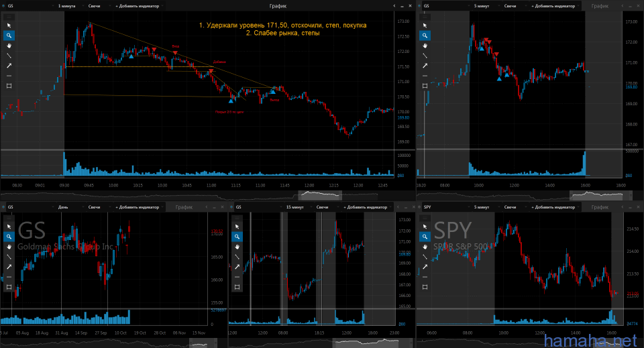Image resolution: width=644 pixels, height=348 pixels.
Task: Select the pointer tool in GS 15-minute chart
Action: coord(237,227)
